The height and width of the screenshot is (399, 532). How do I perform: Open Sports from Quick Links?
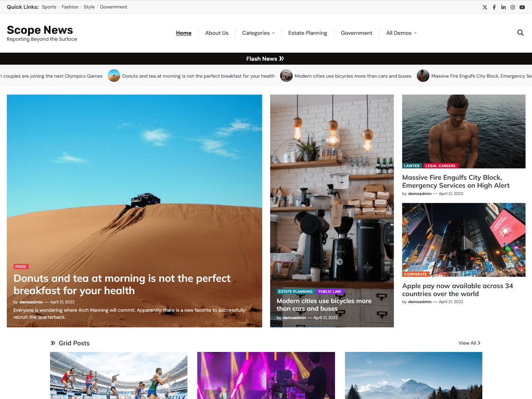point(49,7)
